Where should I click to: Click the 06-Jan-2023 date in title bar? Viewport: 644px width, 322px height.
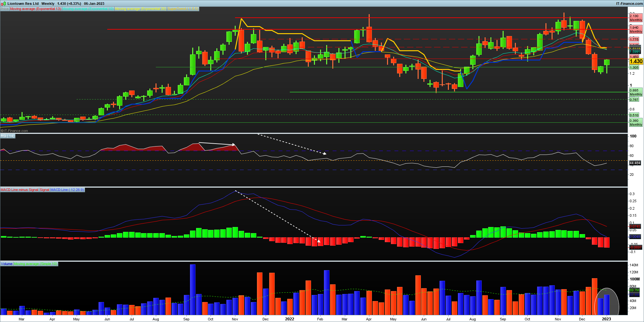pos(94,4)
